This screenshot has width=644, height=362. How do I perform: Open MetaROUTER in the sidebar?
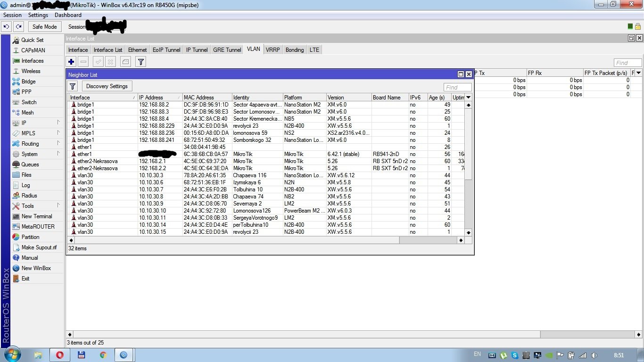[x=38, y=227]
